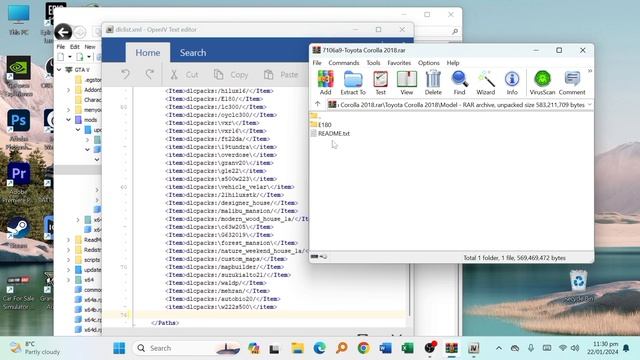
Task: Click the dlcpacks:/mehran/ line in editor
Action: point(217,291)
